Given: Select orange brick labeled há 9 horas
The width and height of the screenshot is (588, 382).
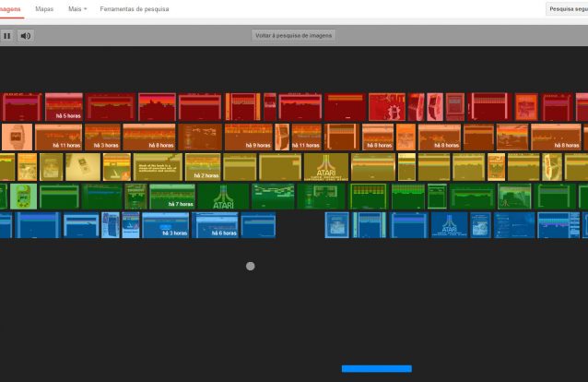Looking at the screenshot, I should pyautogui.click(x=248, y=137).
